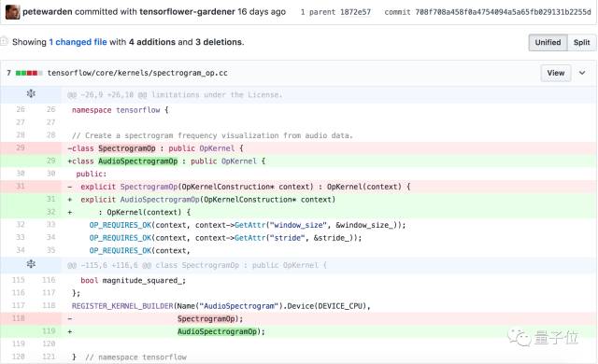Screen dimensions: 598x364
Task: Select deleted line 118, 'SpectrogramOp);'
Action: pos(299,318)
